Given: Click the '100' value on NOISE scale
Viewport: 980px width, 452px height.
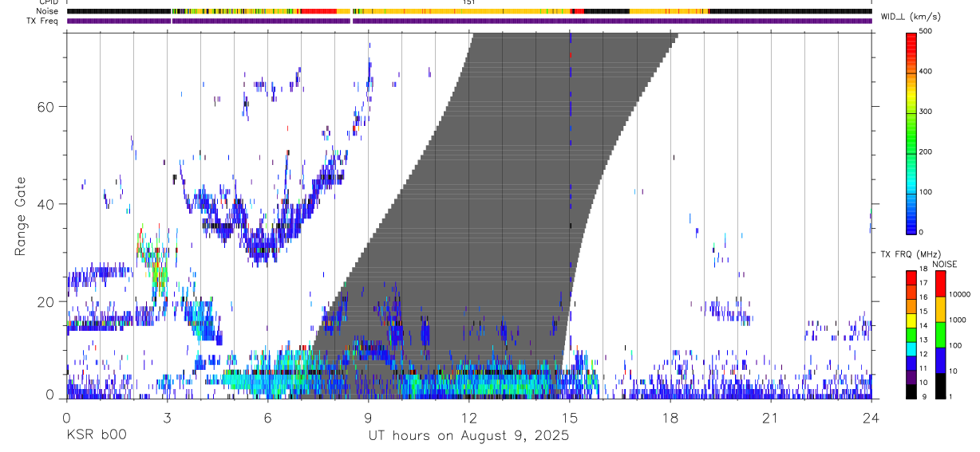Looking at the screenshot, I should (956, 346).
